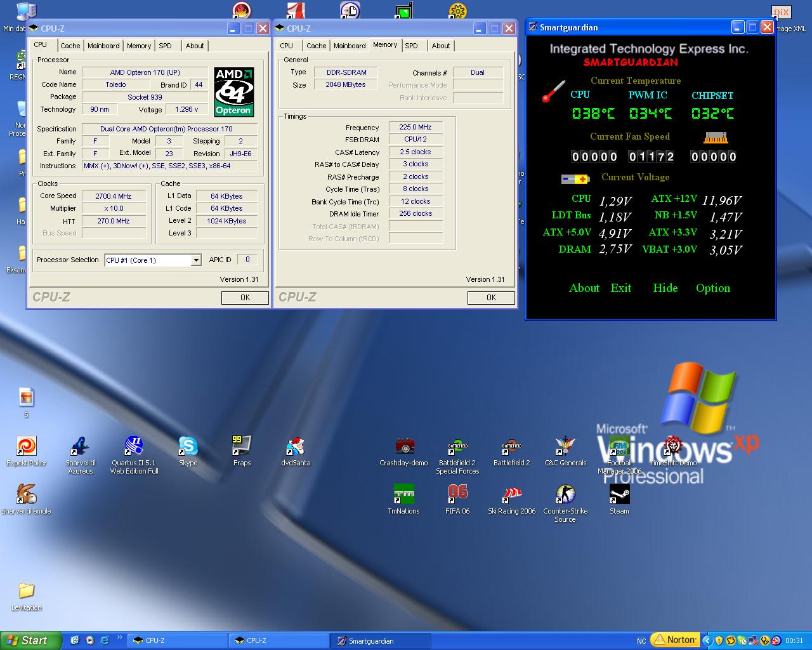
Task: Click the memory Frequency value 225.0 MHz
Action: (416, 127)
